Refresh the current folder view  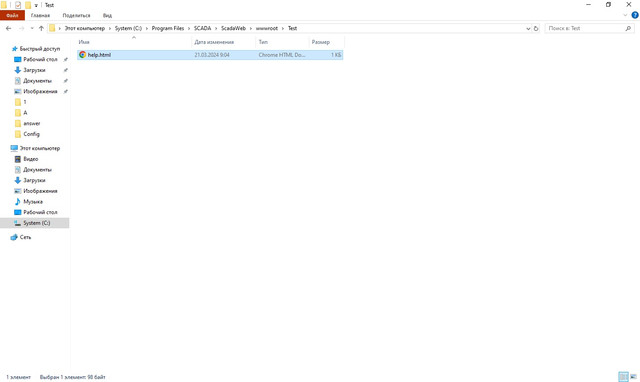pyautogui.click(x=536, y=29)
